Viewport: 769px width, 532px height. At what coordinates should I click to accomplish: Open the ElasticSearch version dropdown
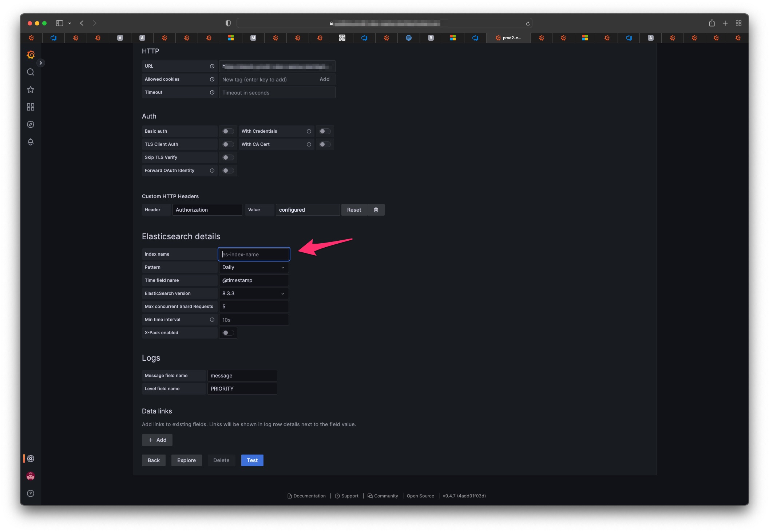coord(254,293)
